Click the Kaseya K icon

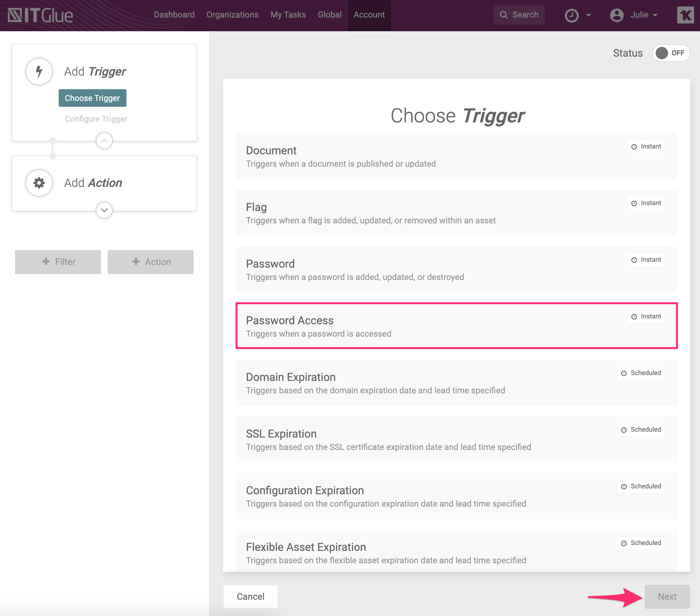click(x=685, y=15)
